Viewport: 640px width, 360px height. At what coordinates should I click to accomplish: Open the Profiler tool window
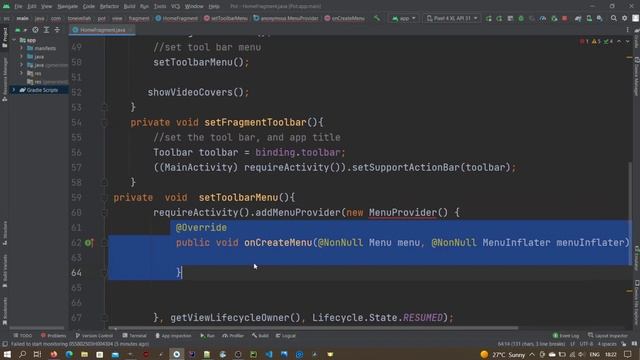coord(233,336)
